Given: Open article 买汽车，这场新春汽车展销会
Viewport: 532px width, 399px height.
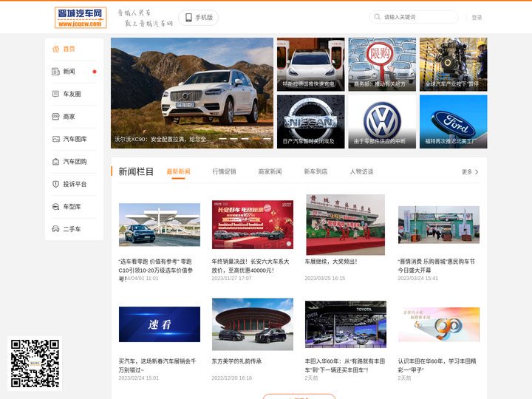Looking at the screenshot, I should click(x=157, y=366).
